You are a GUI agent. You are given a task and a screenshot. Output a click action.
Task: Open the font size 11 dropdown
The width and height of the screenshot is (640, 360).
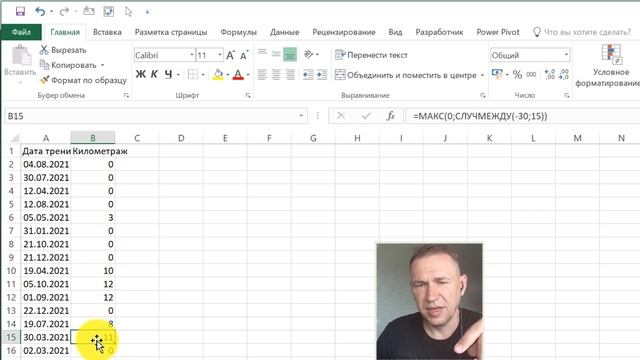(x=220, y=55)
